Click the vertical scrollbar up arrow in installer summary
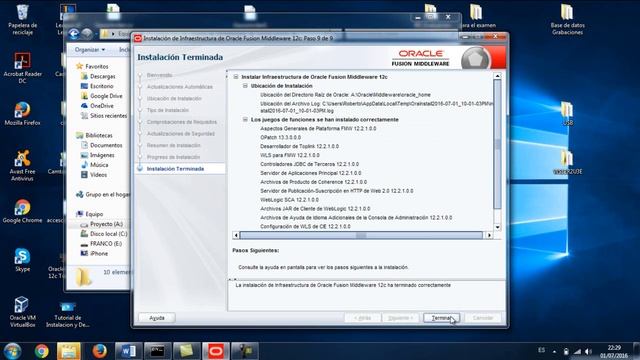The image size is (640, 360). click(x=497, y=76)
